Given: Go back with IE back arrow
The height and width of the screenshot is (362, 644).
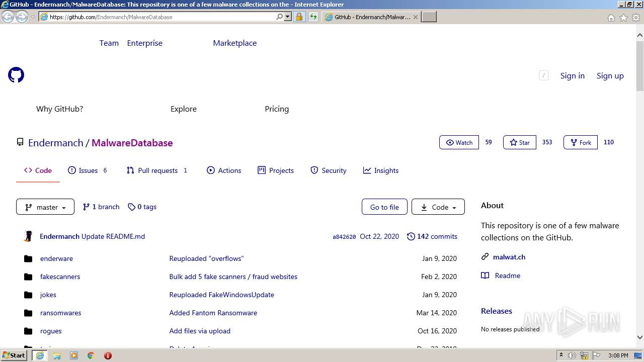Looking at the screenshot, I should coord(8,17).
